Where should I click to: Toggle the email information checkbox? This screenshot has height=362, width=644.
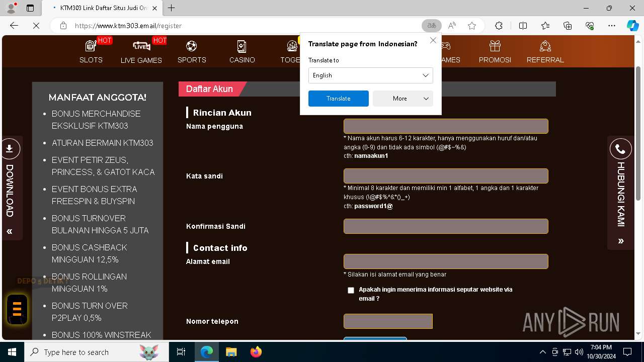point(351,290)
